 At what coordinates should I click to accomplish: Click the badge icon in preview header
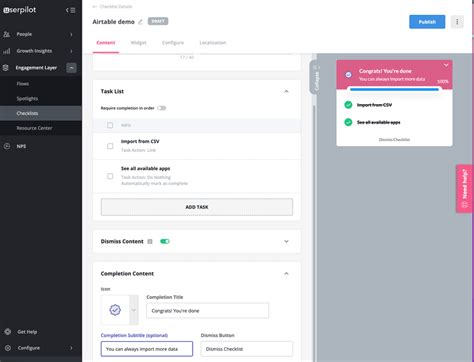(x=348, y=75)
